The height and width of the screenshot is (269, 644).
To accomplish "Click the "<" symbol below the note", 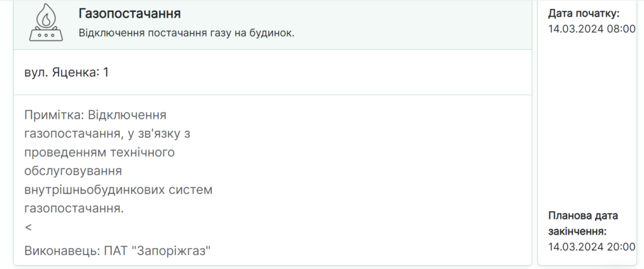I will tap(28, 226).
